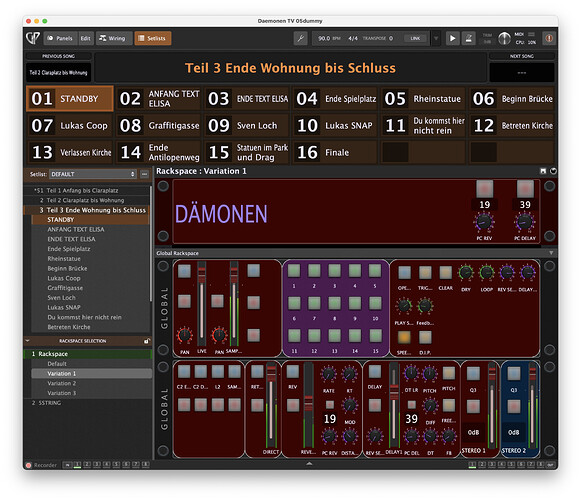This screenshot has height=500, width=580.
Task: Click the save icon on Rackspace header
Action: [x=543, y=171]
